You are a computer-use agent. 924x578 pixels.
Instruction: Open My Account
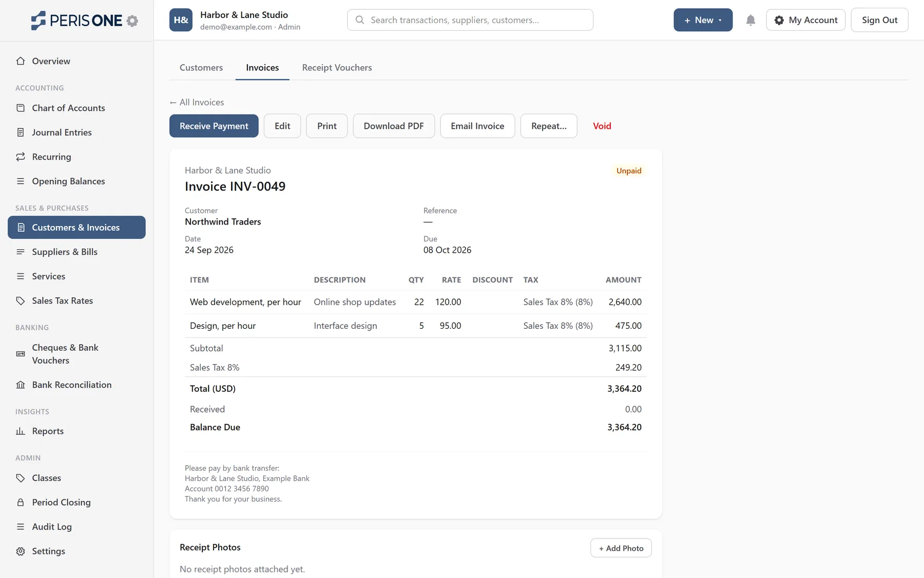point(805,20)
